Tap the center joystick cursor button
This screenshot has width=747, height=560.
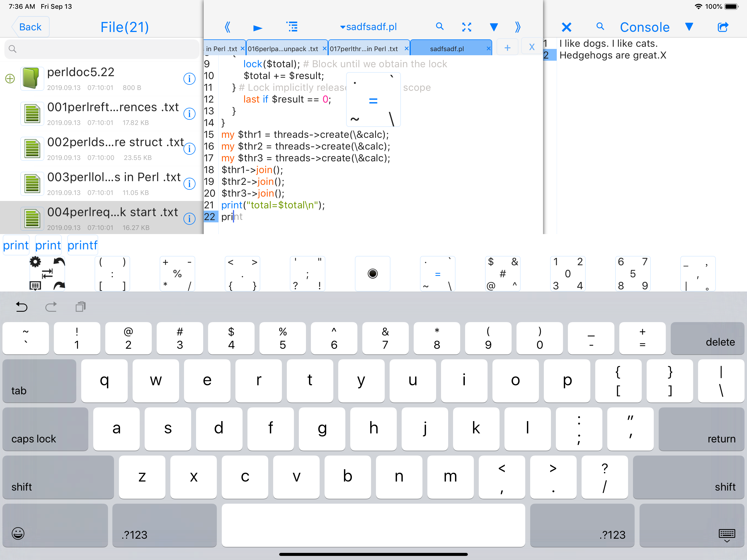(x=372, y=274)
